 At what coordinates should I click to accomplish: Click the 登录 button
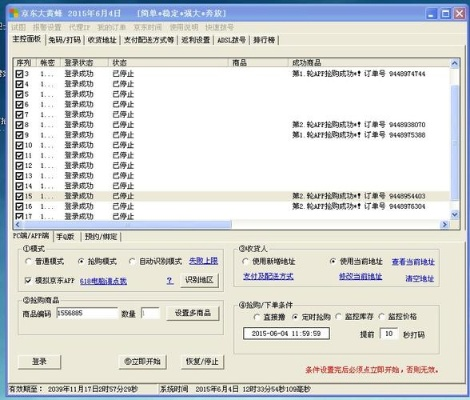pyautogui.click(x=39, y=362)
